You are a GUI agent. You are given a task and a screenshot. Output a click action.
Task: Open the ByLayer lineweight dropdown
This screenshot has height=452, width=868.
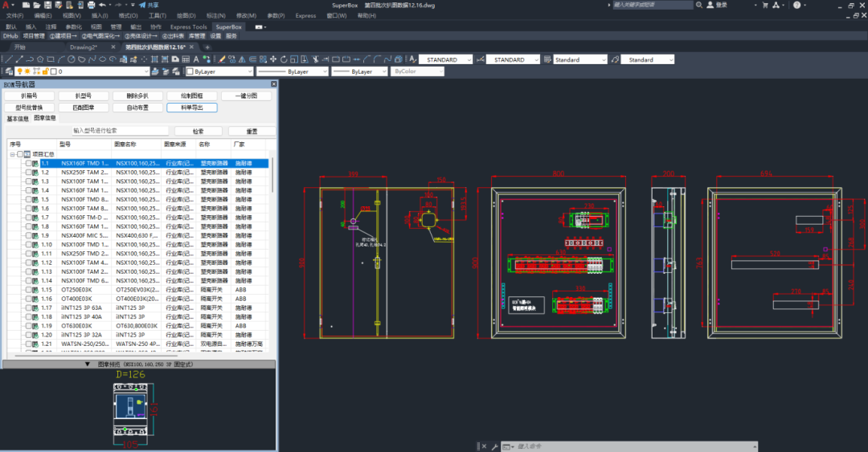pos(359,71)
